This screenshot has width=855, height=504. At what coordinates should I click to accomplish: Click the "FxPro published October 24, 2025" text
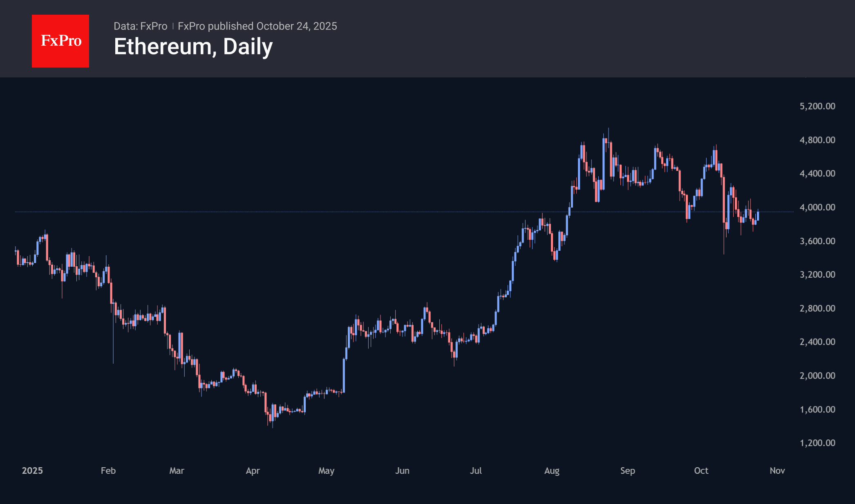coord(257,26)
